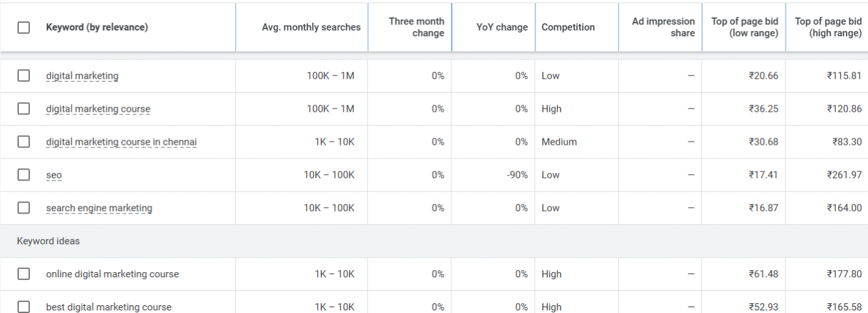This screenshot has height=313, width=868.
Task: Click the Competition column header
Action: (x=568, y=27)
